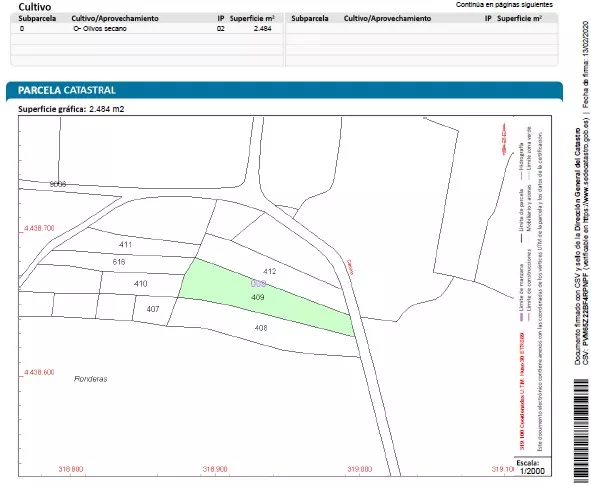Click the Superficie gráfica 2.484 m2 text
The image size is (591, 486).
(71, 109)
